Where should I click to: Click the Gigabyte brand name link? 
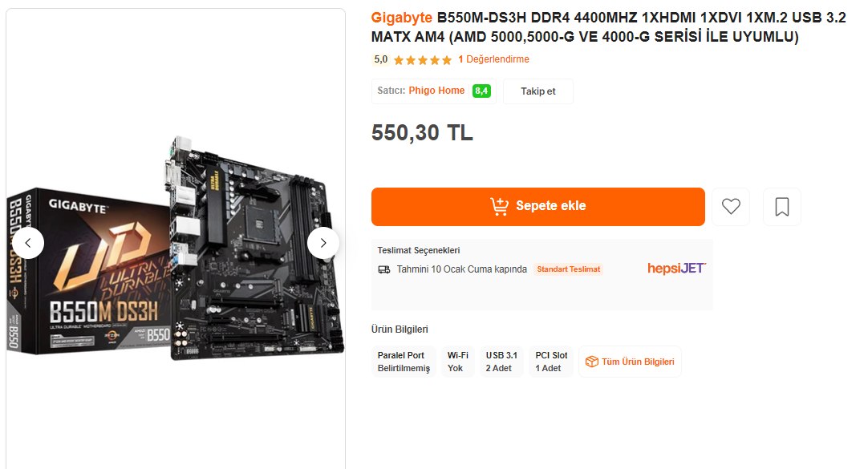[401, 18]
